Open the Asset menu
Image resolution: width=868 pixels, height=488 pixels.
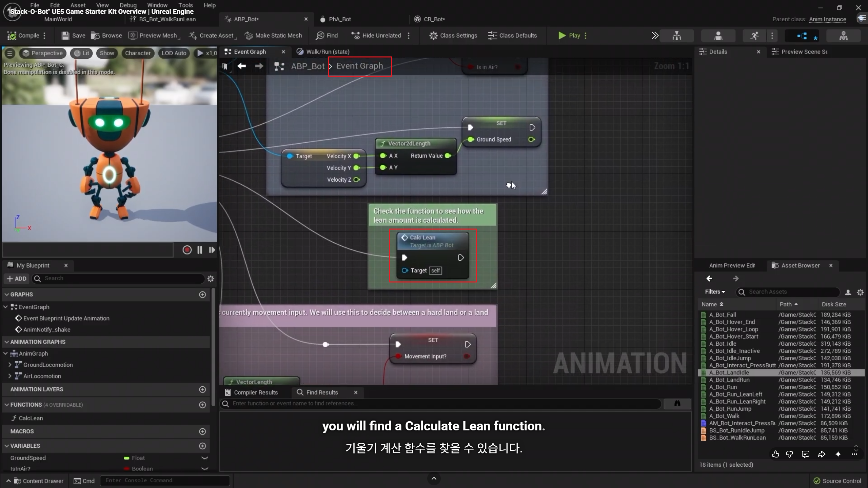78,5
